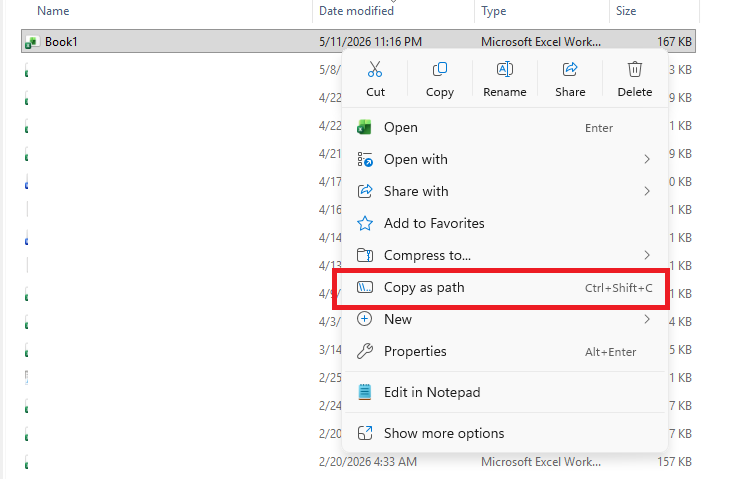Click the Notepad icon for Edit in Notepad
Image resolution: width=741 pixels, height=479 pixels.
pos(364,392)
